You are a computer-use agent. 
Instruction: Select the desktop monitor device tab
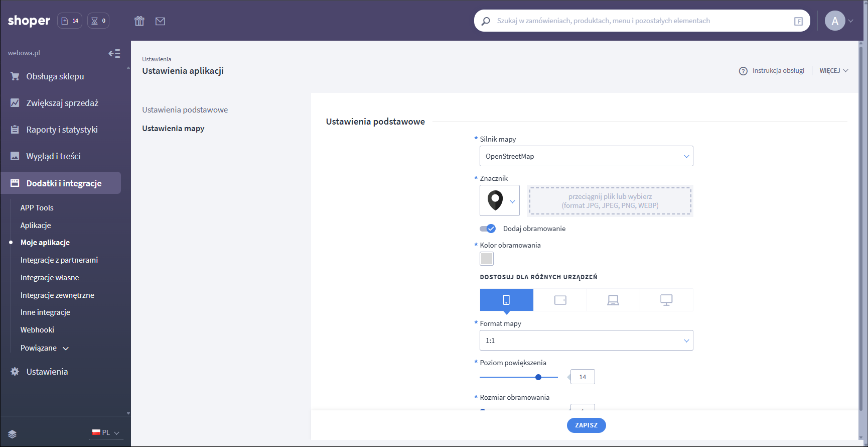666,300
